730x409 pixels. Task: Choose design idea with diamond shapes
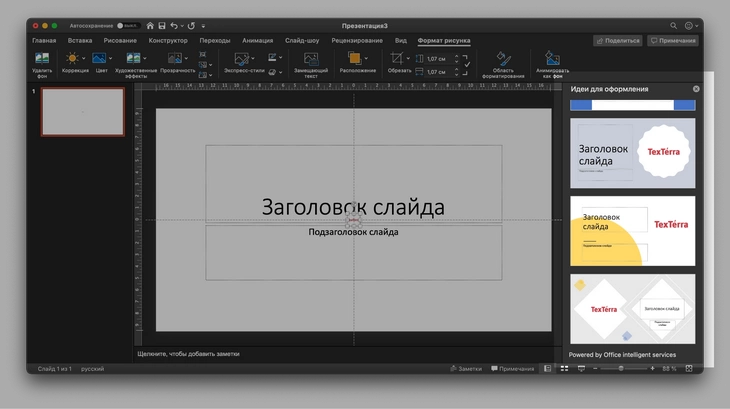[633, 308]
